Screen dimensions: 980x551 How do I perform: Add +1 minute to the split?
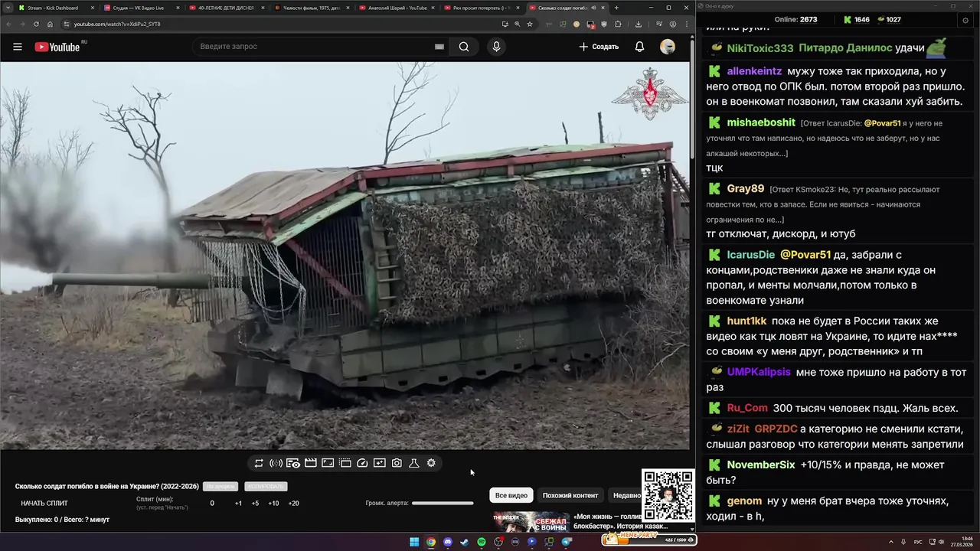(238, 504)
